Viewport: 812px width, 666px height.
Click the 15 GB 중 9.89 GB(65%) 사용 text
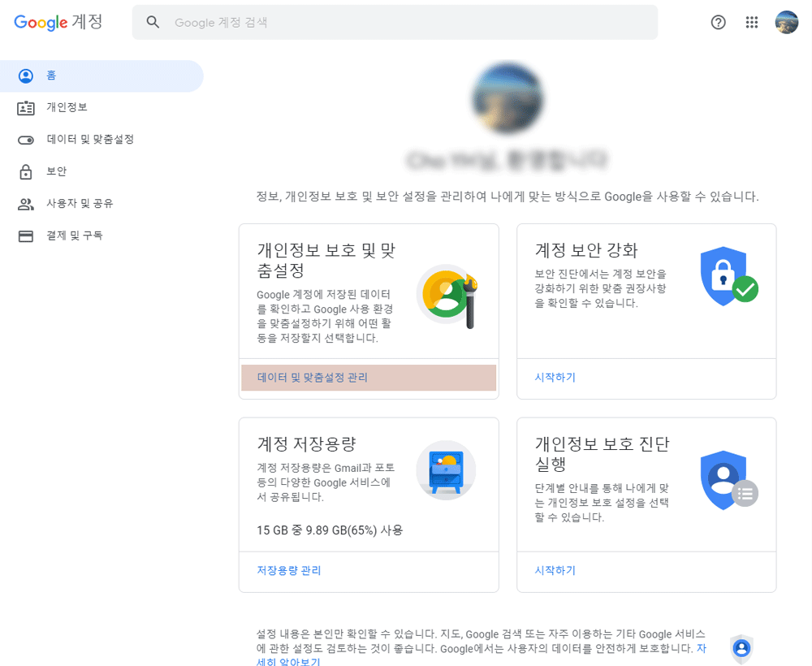tap(330, 530)
